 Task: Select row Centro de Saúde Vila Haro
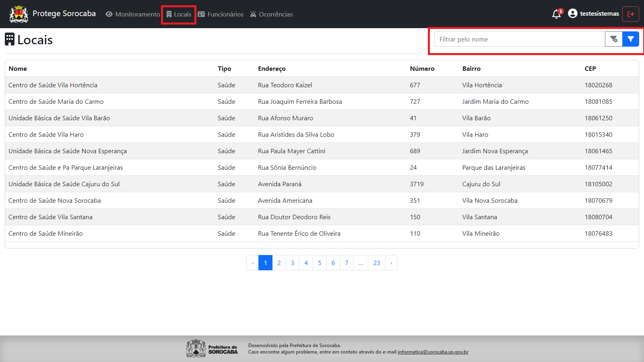pos(322,134)
